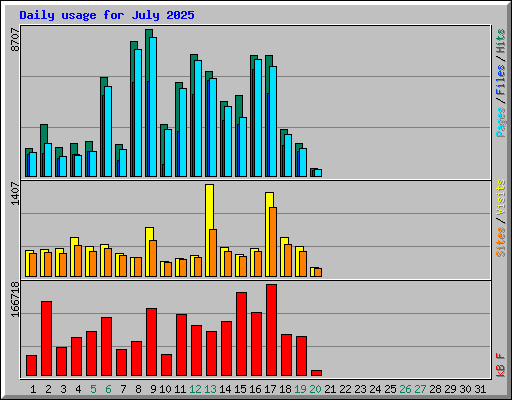Select green weekend day 20 label
This screenshot has height=400, width=512.
click(315, 389)
